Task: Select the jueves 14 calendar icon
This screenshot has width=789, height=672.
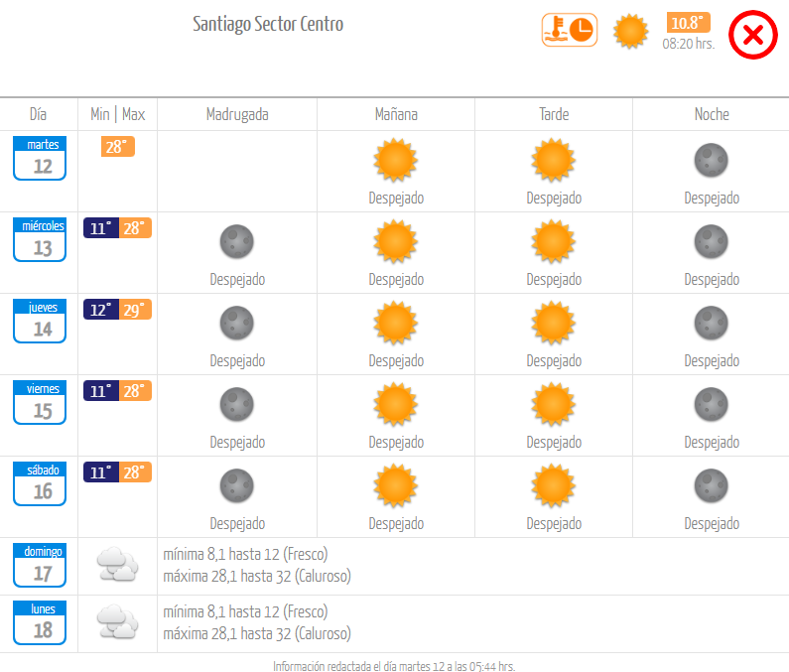Action: click(x=40, y=322)
